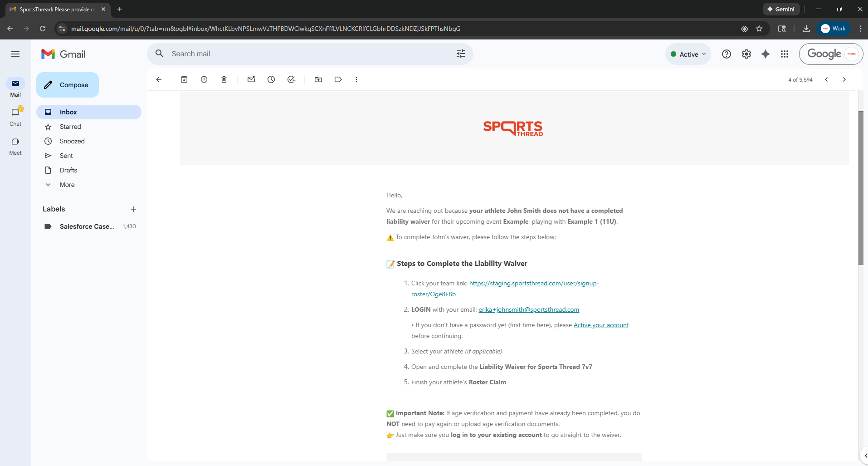The image size is (868, 466).
Task: Close the SportsThread Gmail tab
Action: tap(103, 9)
